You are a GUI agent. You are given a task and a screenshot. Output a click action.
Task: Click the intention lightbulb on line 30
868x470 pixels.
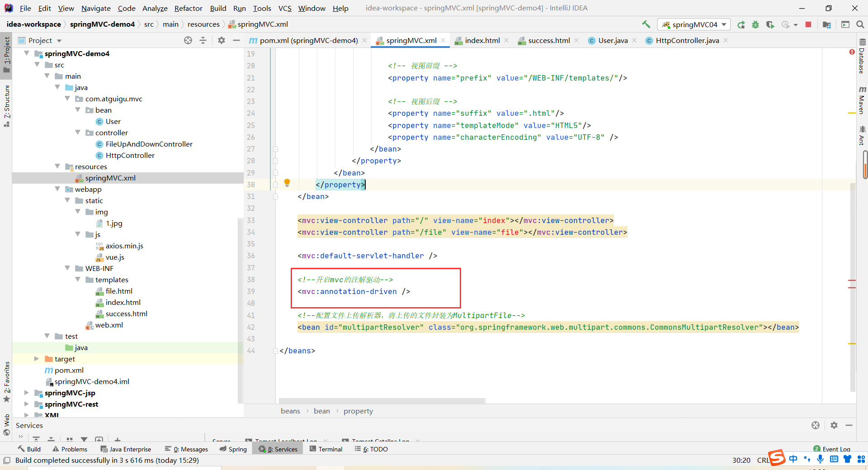[x=287, y=183]
